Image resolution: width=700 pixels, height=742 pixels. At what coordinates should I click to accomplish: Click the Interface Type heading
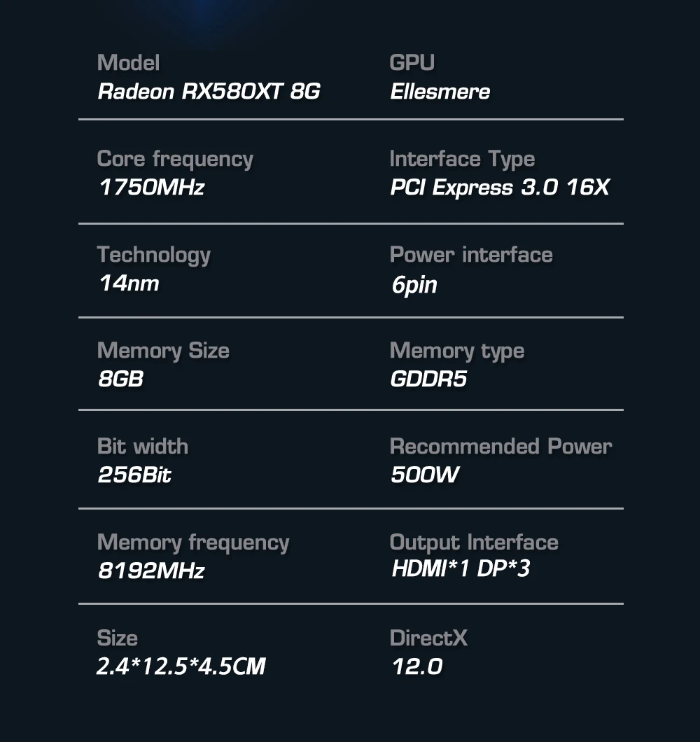[x=462, y=160]
